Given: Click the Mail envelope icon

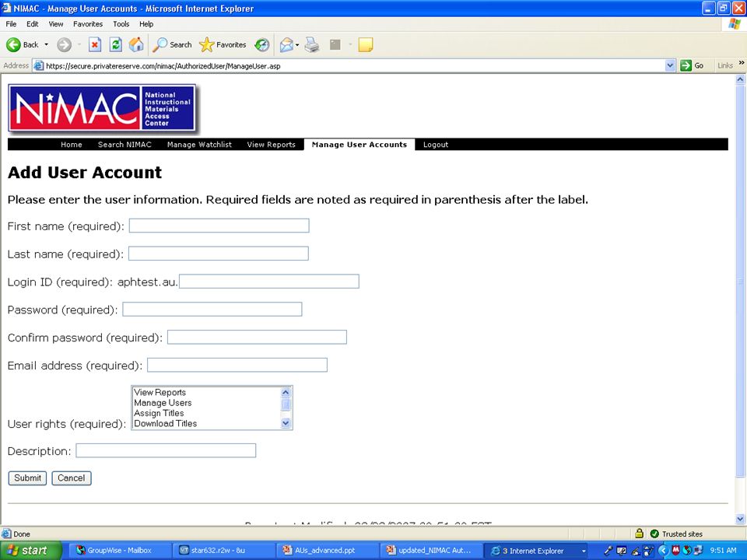Looking at the screenshot, I should pos(286,45).
